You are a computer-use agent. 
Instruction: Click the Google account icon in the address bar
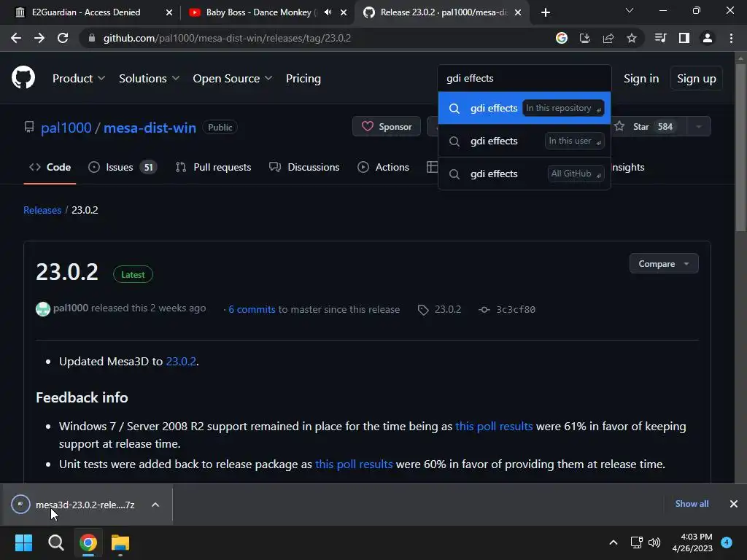(x=562, y=38)
